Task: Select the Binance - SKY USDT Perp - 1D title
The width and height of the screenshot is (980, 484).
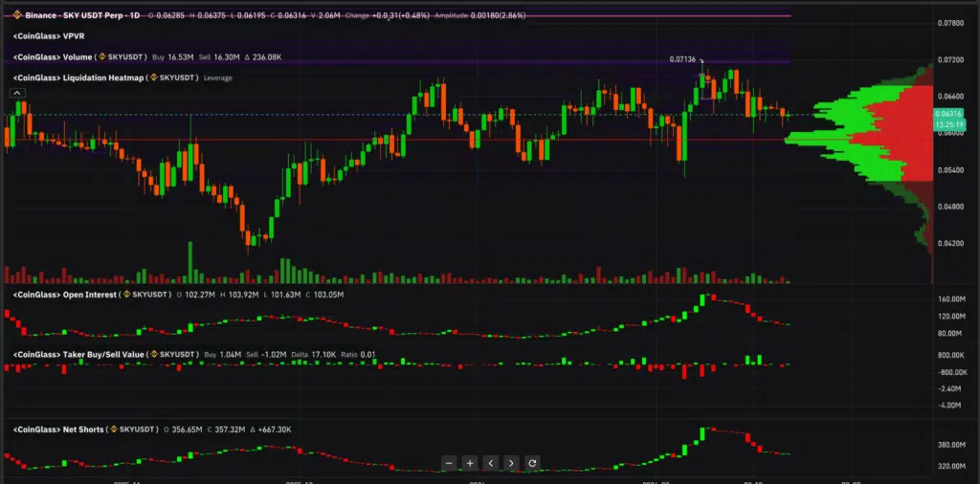Action: 80,14
